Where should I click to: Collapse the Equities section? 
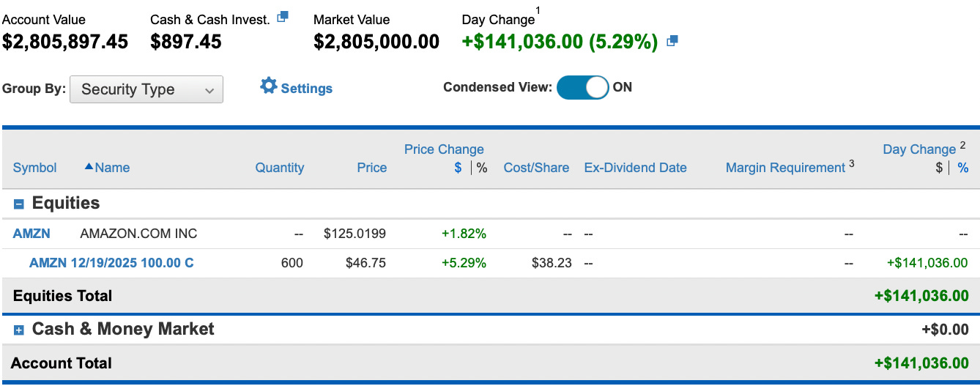(x=19, y=204)
